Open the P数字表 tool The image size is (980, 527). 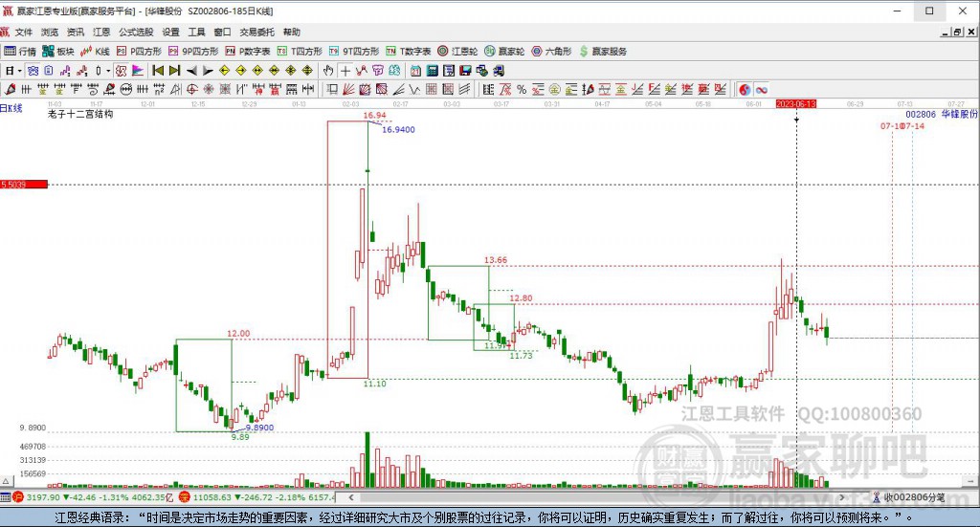click(x=248, y=52)
